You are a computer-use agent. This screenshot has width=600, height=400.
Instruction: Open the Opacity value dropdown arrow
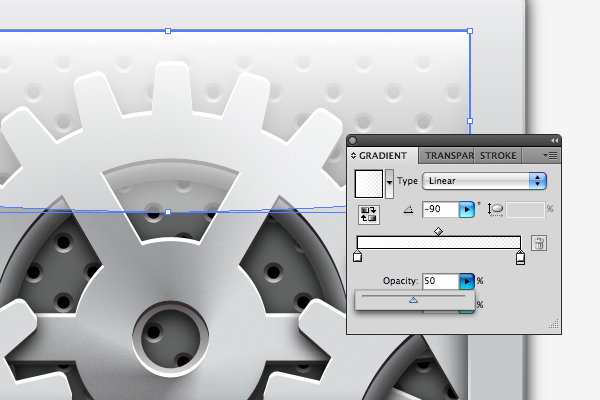tap(467, 281)
